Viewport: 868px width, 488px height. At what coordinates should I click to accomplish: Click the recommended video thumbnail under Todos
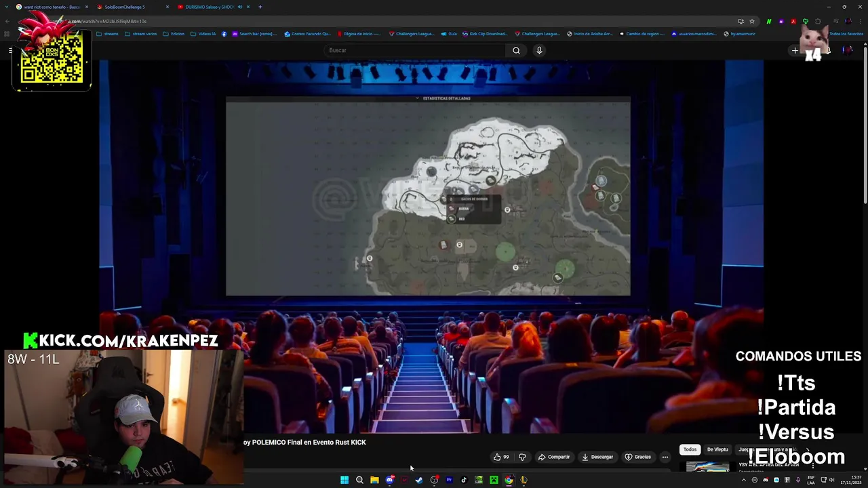click(x=707, y=467)
